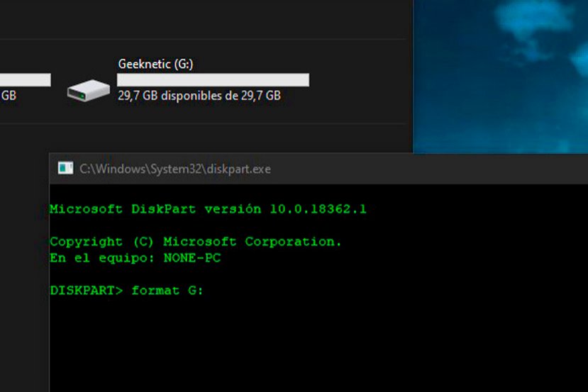The image size is (588, 392).
Task: Click the diskpart window title icon
Action: 66,168
